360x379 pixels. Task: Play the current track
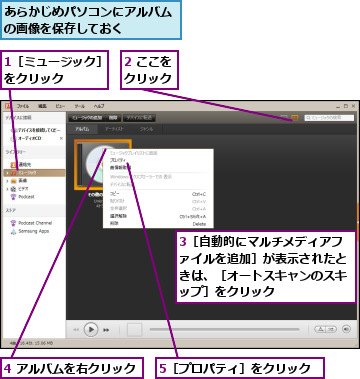[90, 329]
